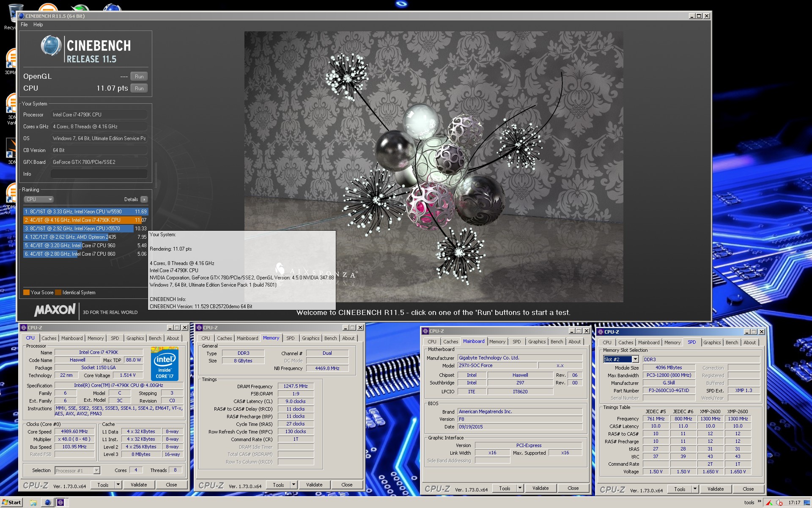Click the Memory CPU-Z window title icon
Screen dimensions: 812x508
[199, 328]
